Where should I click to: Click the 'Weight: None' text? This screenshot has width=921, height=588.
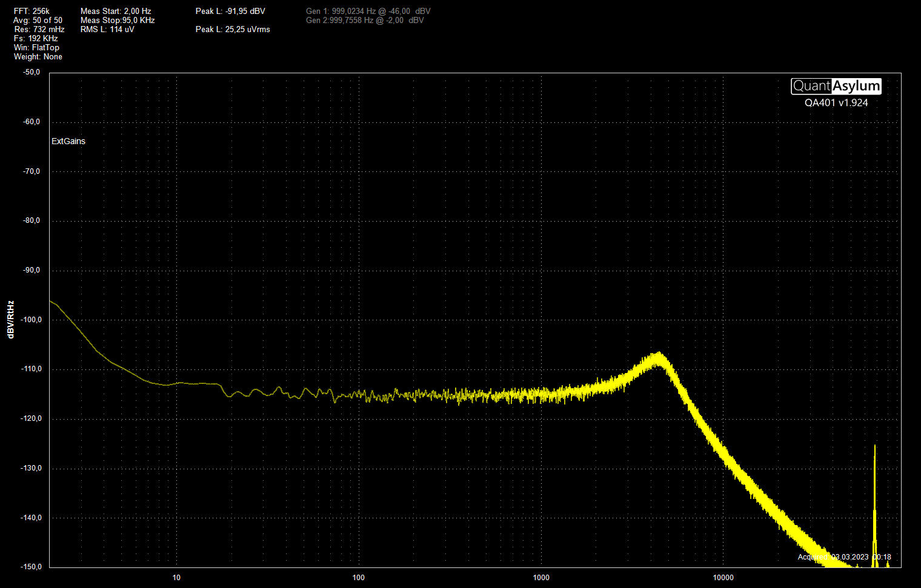(38, 56)
